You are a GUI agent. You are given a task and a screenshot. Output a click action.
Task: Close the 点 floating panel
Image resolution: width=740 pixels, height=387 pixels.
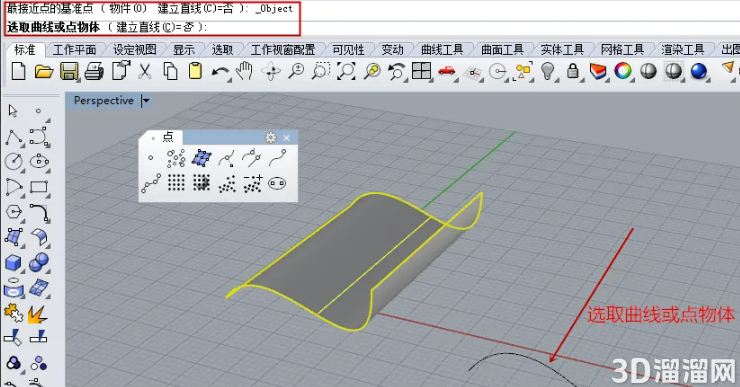tap(286, 138)
